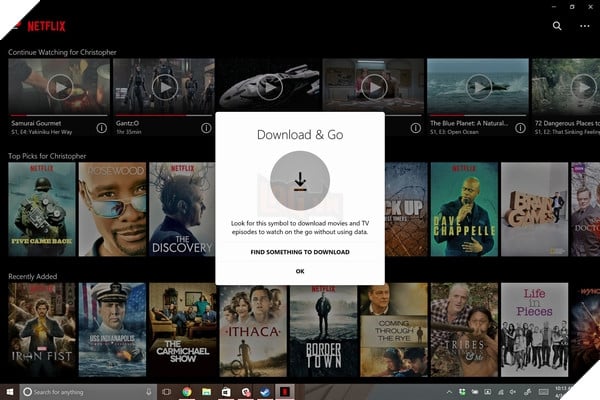Show info for Gantz:O
The height and width of the screenshot is (400, 600).
point(206,128)
